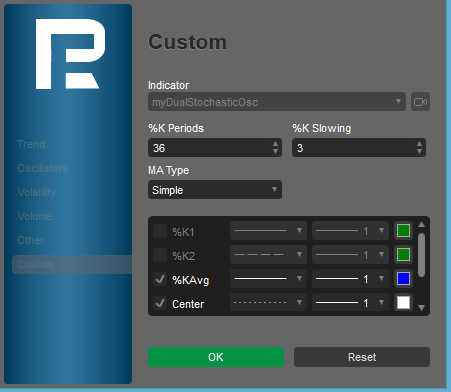Change the %KAvg blue color swatch
Screen dimensions: 451x392
(403, 279)
